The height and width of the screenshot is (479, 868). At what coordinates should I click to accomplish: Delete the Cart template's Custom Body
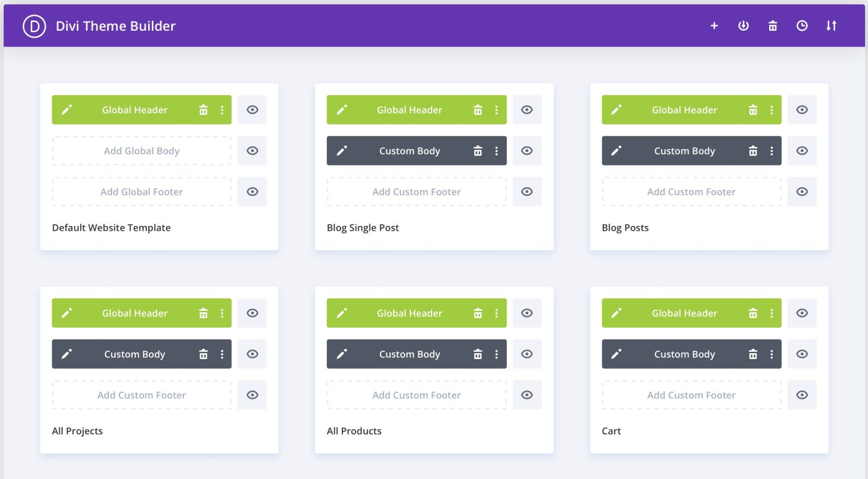(x=753, y=354)
